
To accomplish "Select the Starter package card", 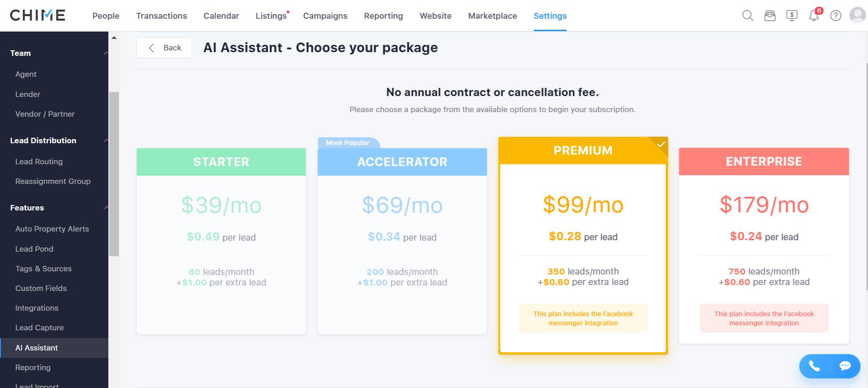I will pyautogui.click(x=221, y=241).
